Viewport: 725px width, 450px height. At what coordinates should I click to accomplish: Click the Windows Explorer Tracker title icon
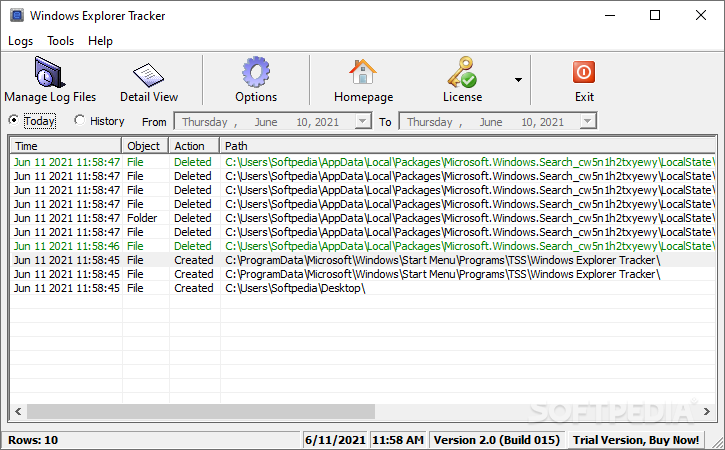point(17,15)
